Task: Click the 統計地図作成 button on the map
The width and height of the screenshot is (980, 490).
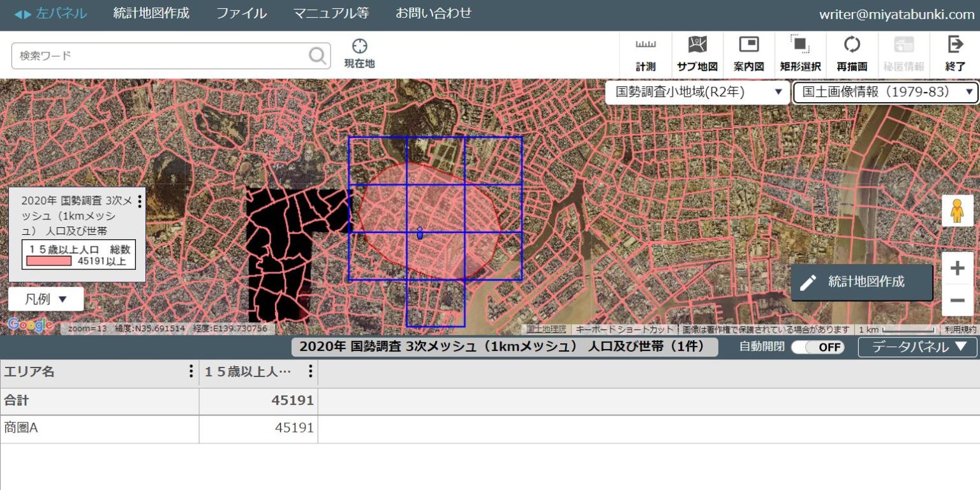Action: [x=861, y=283]
